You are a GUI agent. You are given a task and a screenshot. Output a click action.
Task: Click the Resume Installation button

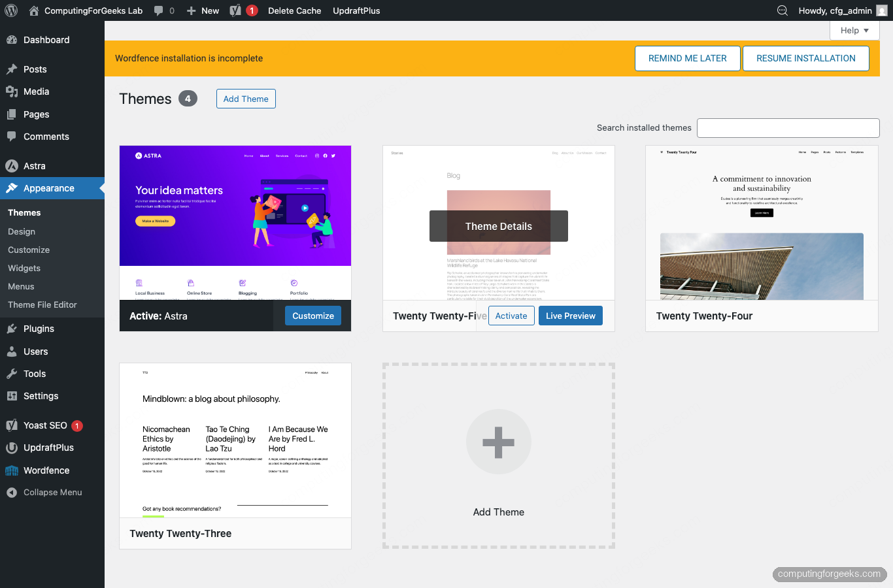pos(805,58)
